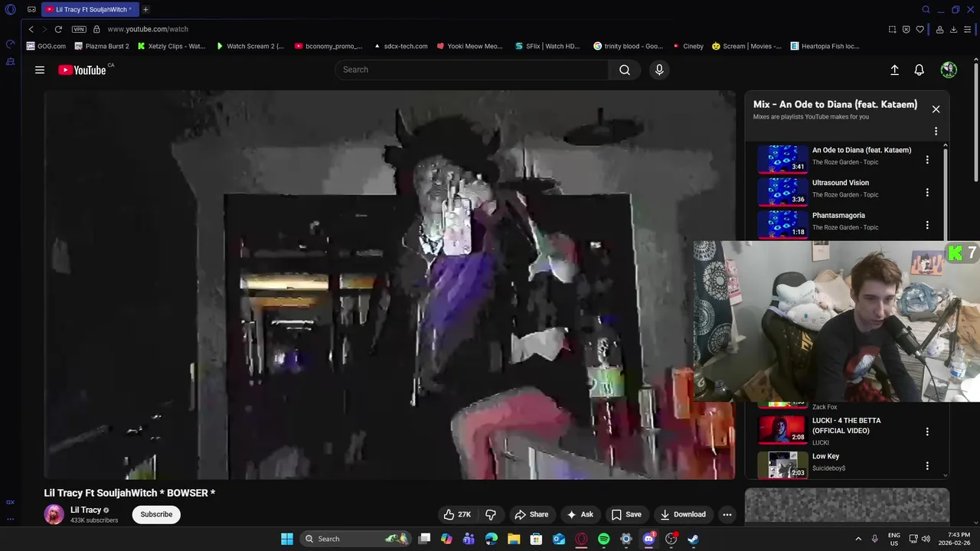The image size is (980, 551).
Task: Show hidden system tray icons
Action: (x=858, y=539)
